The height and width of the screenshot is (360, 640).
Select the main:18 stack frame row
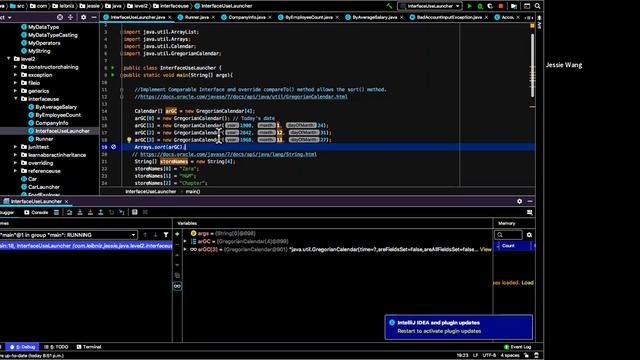click(x=86, y=246)
